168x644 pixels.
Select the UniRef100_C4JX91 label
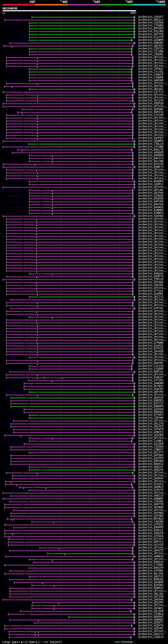point(151,72)
